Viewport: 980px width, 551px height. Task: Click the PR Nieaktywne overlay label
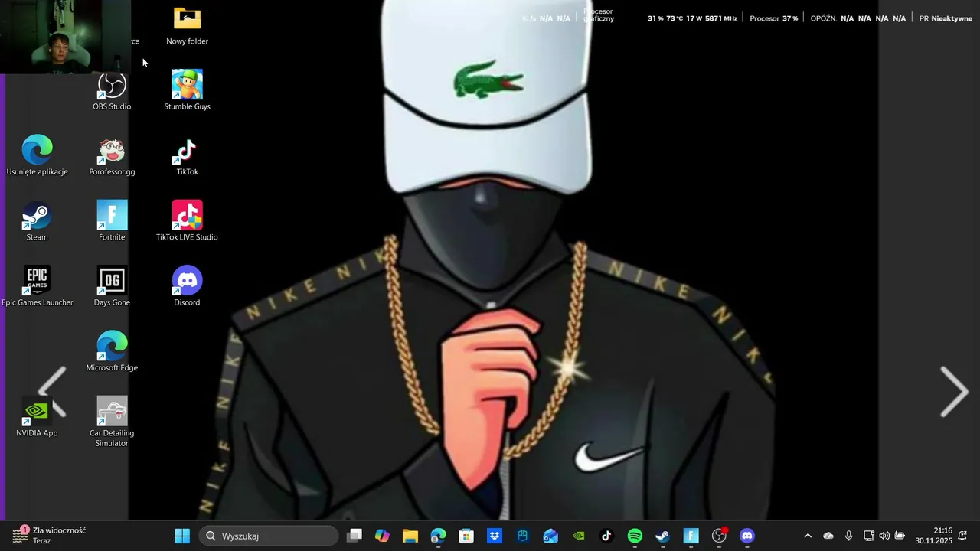(x=946, y=18)
